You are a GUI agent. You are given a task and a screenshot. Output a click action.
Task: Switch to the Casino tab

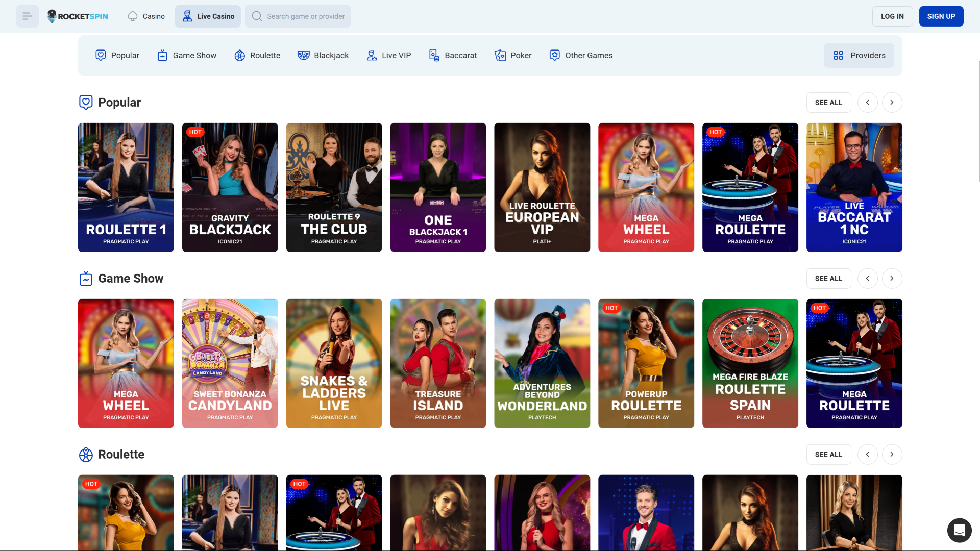(x=146, y=16)
